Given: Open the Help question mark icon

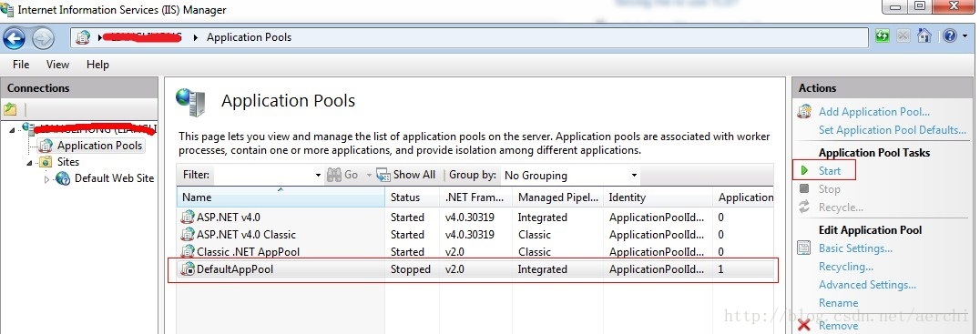Looking at the screenshot, I should coord(949,36).
